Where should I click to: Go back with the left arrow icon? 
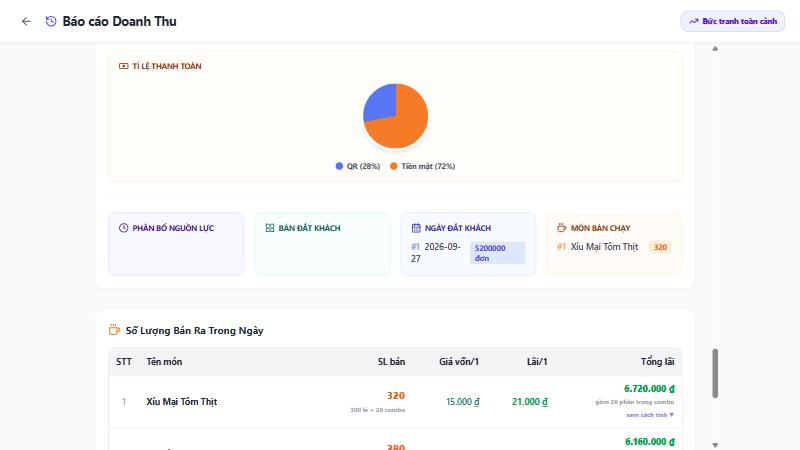point(26,21)
